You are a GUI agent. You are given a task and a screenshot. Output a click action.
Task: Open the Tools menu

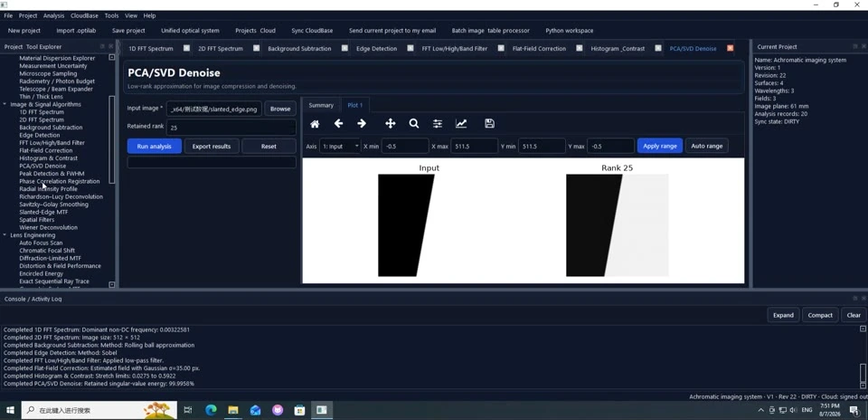[x=111, y=15]
